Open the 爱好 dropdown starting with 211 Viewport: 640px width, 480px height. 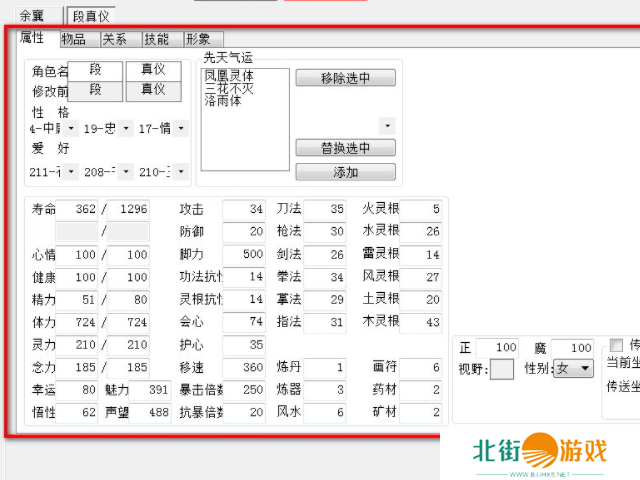[52, 172]
